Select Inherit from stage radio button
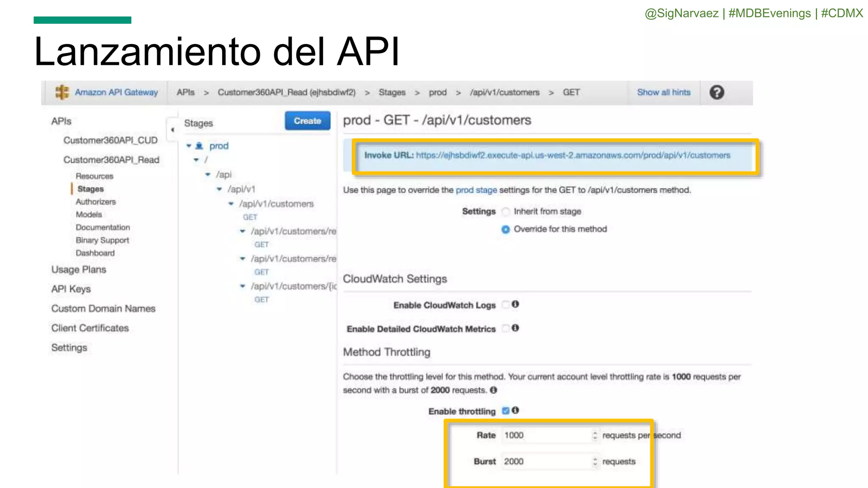Screen dimensions: 868x488 pos(506,211)
